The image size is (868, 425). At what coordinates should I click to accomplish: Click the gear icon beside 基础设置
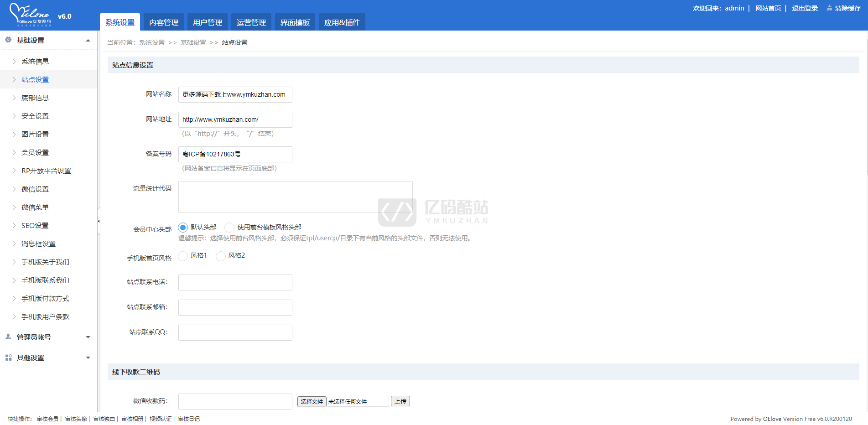pyautogui.click(x=8, y=40)
